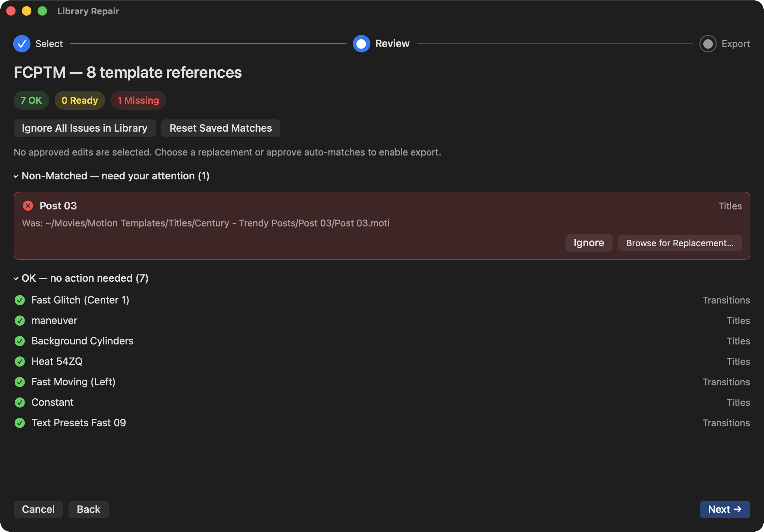Click green check icon next to maneuver
This screenshot has height=532, width=764.
pyautogui.click(x=20, y=321)
